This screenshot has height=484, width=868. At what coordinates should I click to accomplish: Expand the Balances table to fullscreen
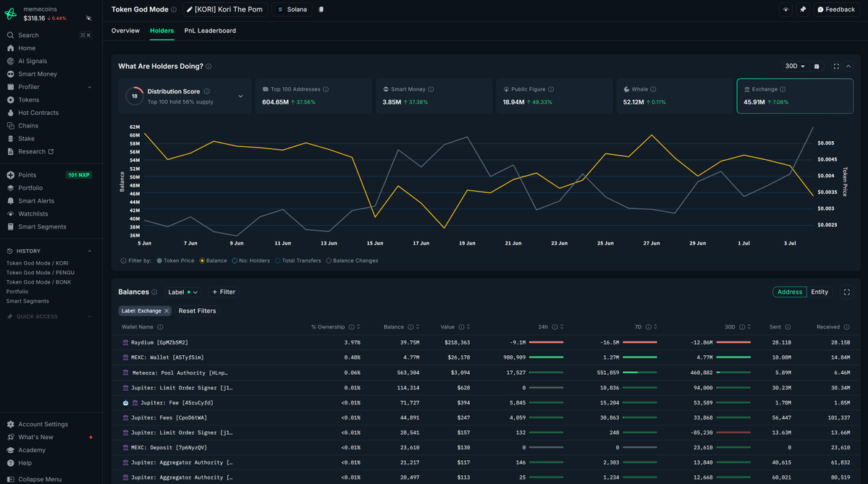click(x=846, y=292)
